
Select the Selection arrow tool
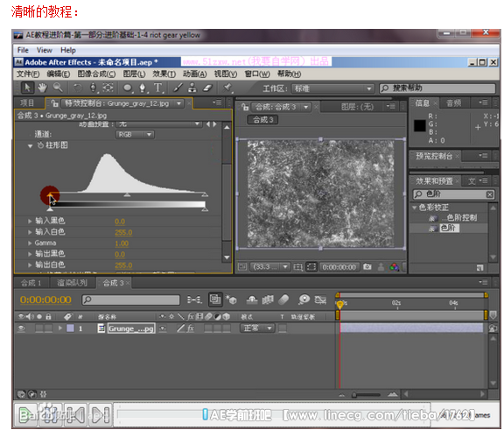(27, 88)
